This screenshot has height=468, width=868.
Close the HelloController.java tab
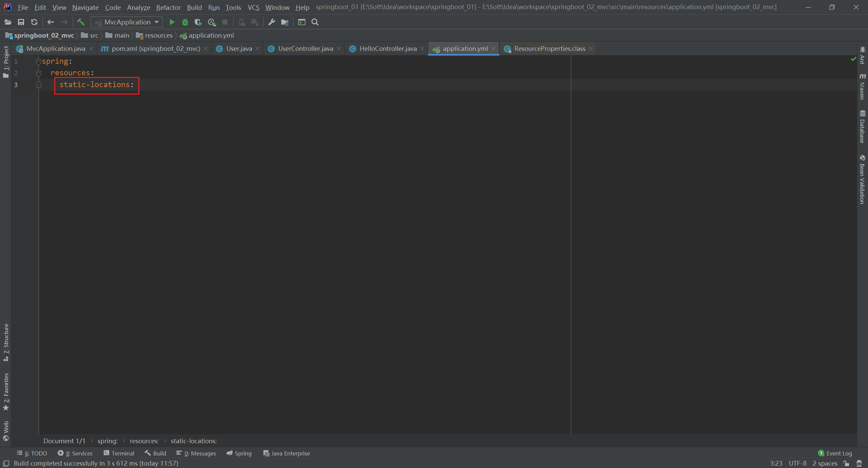coord(422,49)
